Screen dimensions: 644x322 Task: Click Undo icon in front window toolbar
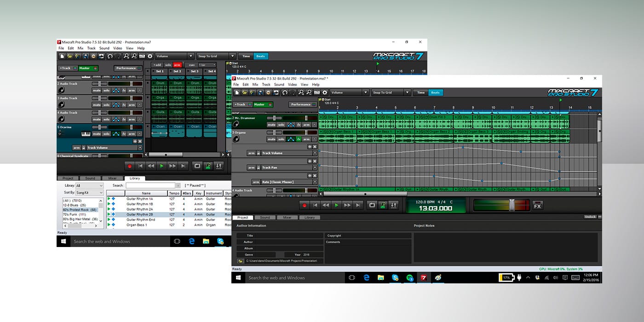point(285,92)
